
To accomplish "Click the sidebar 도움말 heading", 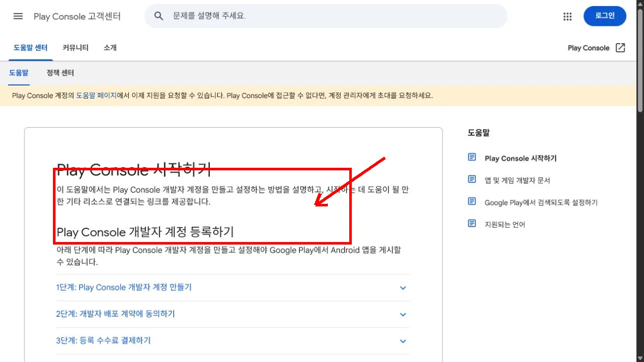I will tap(479, 133).
